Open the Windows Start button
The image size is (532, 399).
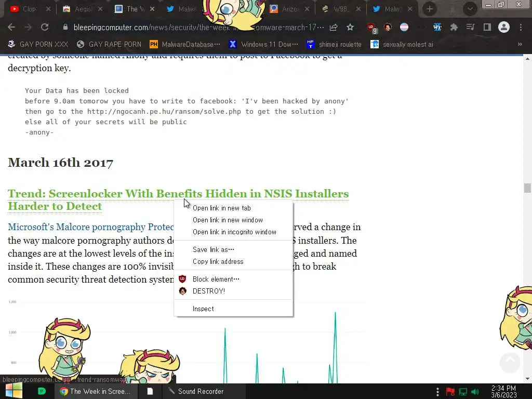pos(14,391)
